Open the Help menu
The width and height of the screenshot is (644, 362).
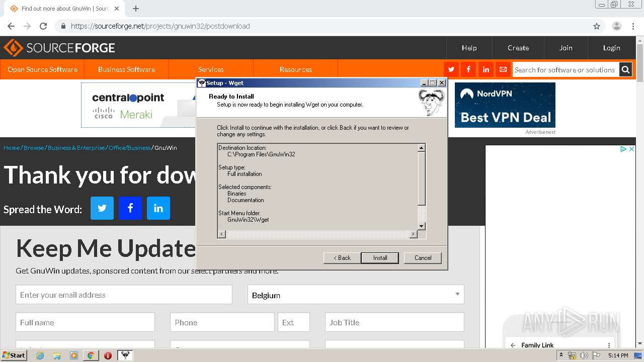(x=469, y=48)
